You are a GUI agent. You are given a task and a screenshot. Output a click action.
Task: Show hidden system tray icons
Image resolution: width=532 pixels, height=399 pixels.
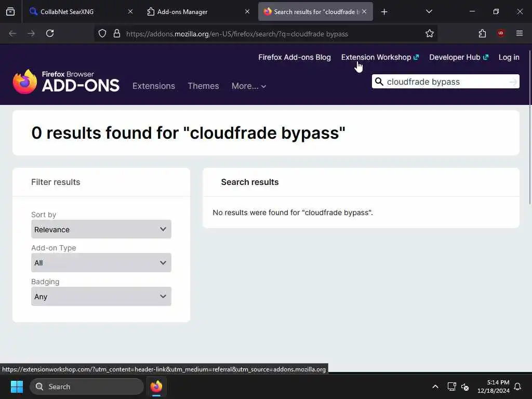point(435,387)
